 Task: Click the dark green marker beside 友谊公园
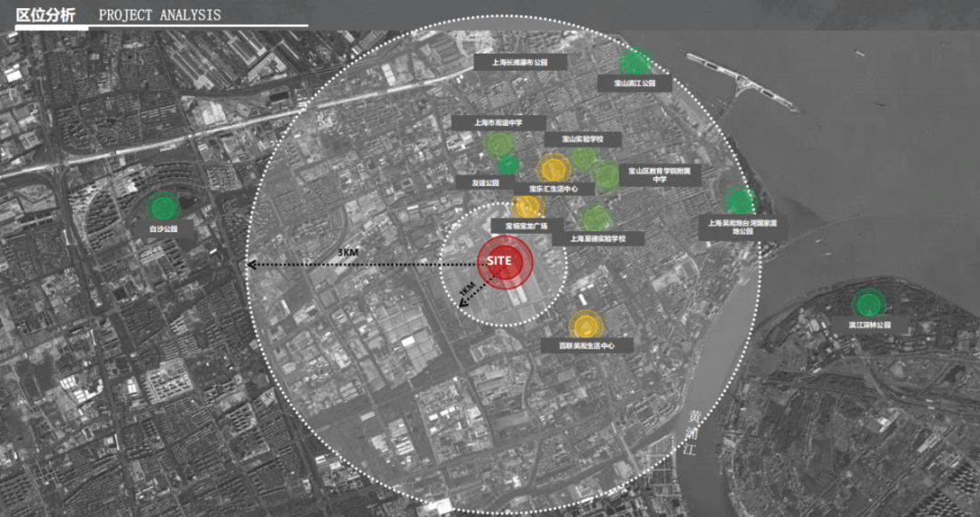508,164
